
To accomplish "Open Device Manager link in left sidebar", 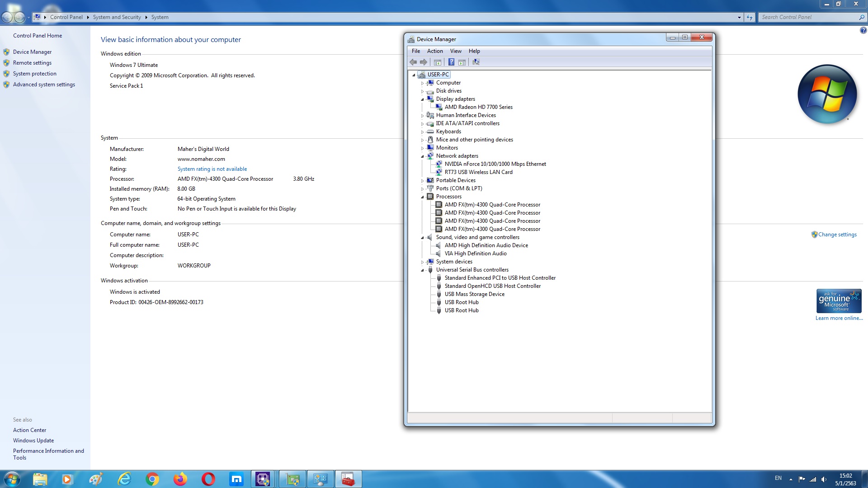I will tap(32, 52).
